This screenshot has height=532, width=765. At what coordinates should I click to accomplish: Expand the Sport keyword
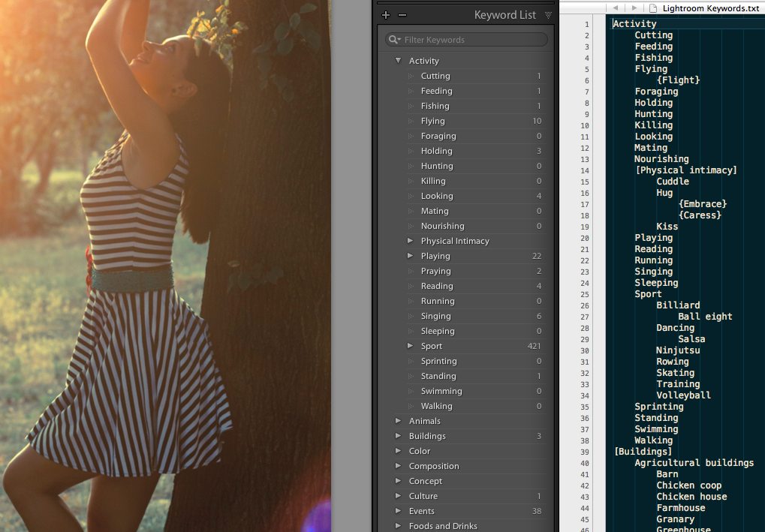(x=411, y=346)
